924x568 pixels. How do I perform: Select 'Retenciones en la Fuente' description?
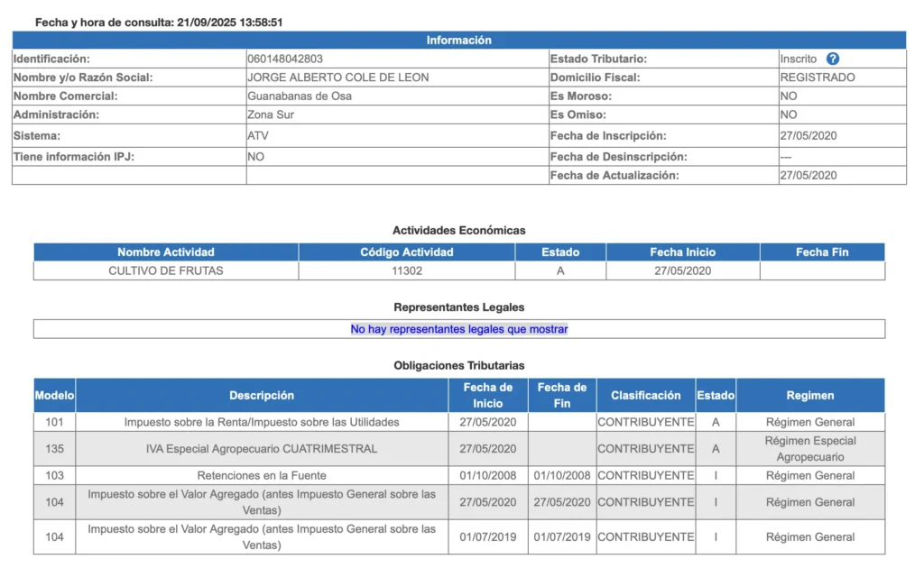point(262,476)
